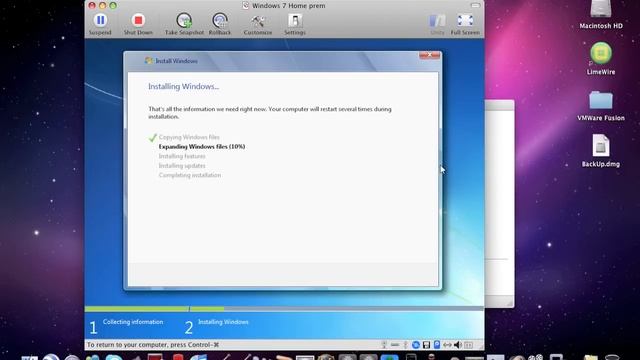
Task: Click stage 1 "Collecting information" label
Action: (133, 322)
